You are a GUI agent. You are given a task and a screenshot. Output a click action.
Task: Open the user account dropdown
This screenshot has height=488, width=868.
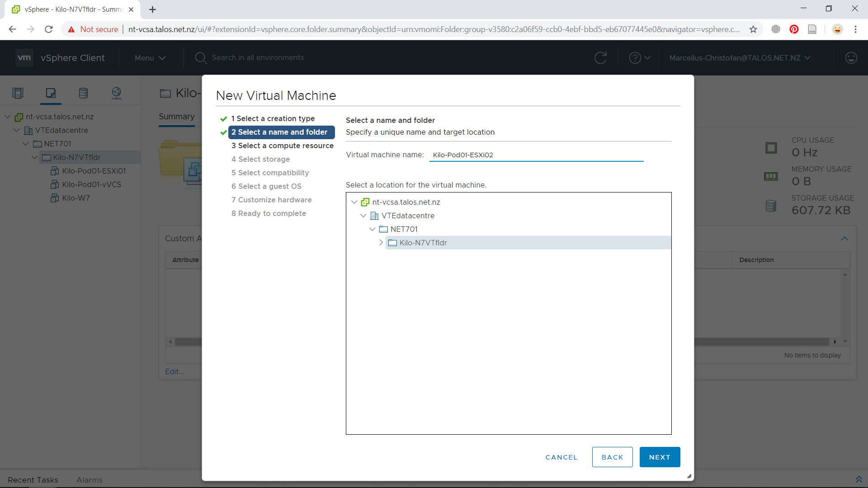coord(740,58)
